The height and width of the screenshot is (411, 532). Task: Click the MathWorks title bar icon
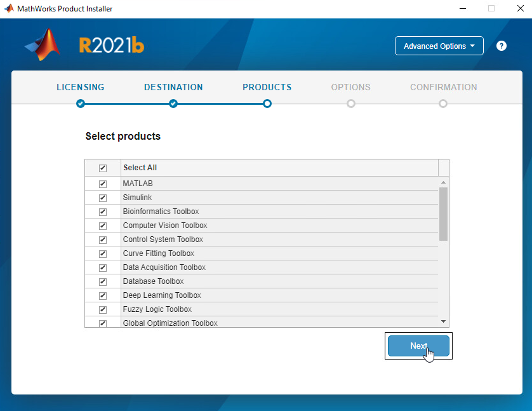point(9,9)
